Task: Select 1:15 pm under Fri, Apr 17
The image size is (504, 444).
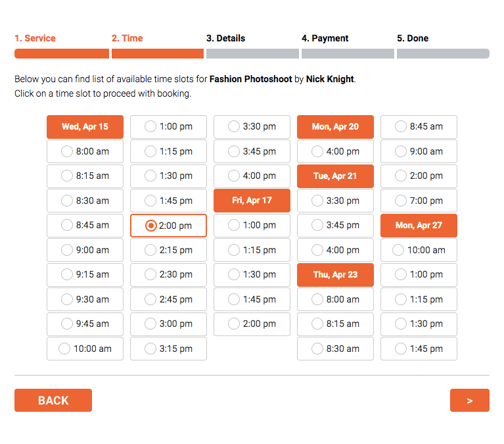Action: [252, 250]
